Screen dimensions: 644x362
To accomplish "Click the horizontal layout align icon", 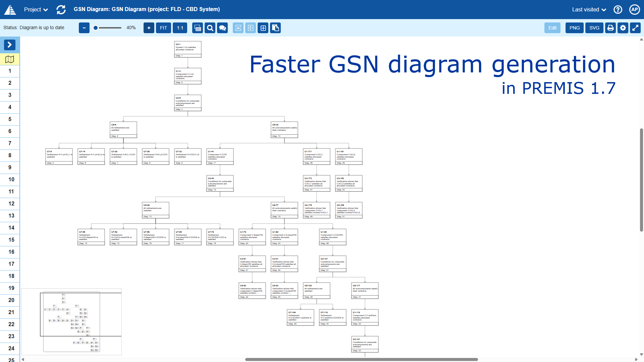I will pyautogui.click(x=238, y=28).
